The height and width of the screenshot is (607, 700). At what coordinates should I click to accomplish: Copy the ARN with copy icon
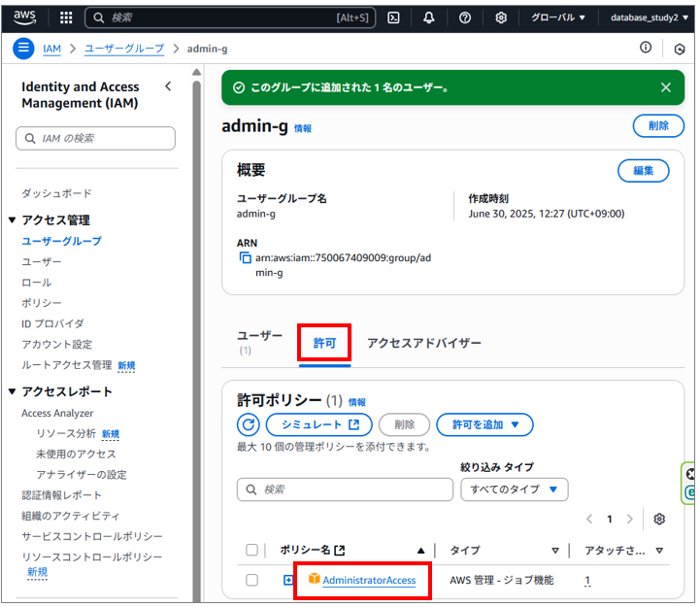245,257
